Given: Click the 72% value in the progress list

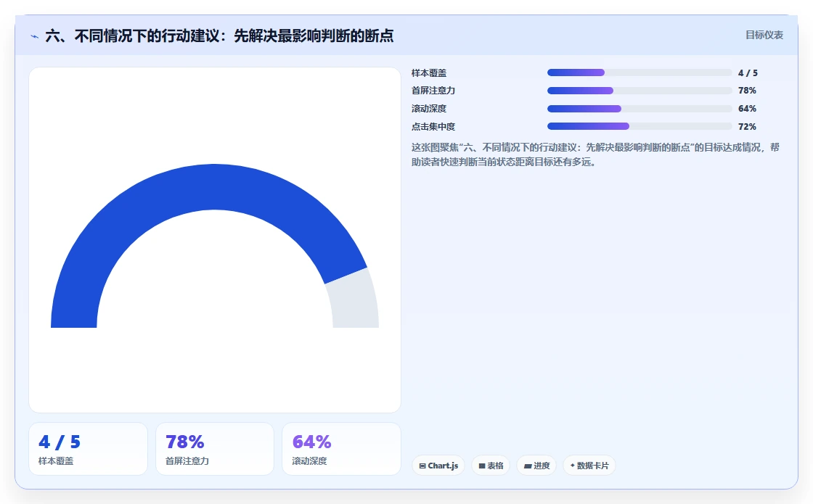Looking at the screenshot, I should tap(747, 126).
